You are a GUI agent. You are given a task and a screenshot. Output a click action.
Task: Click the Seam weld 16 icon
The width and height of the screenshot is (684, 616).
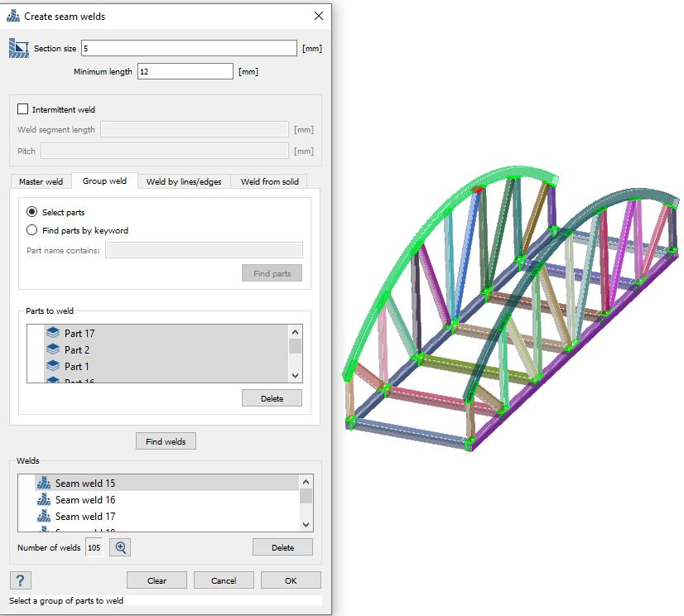45,499
